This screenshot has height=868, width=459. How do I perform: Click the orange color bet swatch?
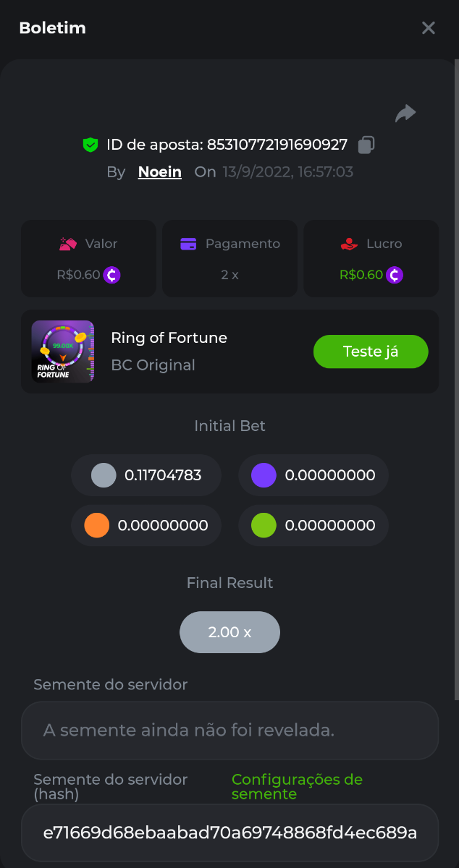pos(96,525)
